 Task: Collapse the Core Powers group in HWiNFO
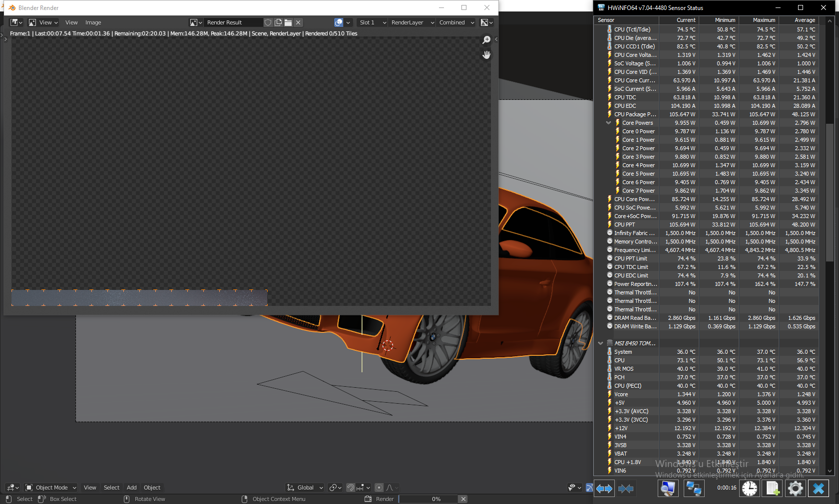[x=608, y=123]
